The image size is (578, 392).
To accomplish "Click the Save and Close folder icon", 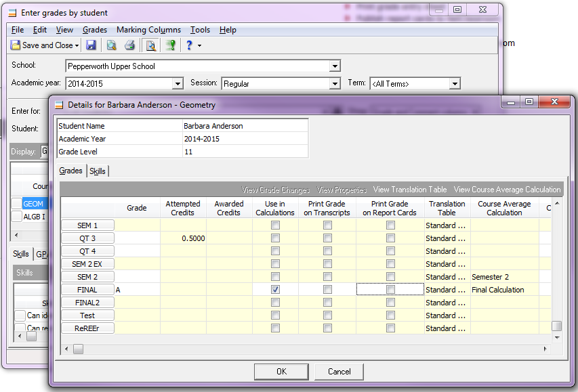I will pos(16,45).
